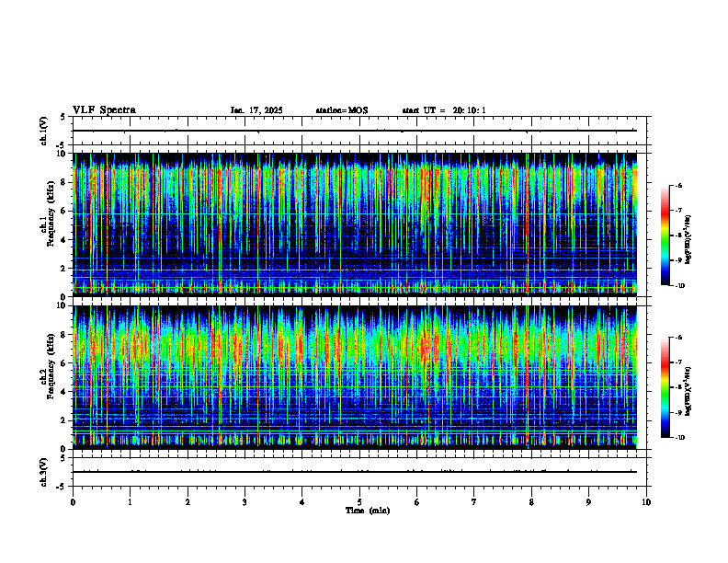Click the "Time (min)" x-axis label
The image size is (728, 563).
(368, 511)
